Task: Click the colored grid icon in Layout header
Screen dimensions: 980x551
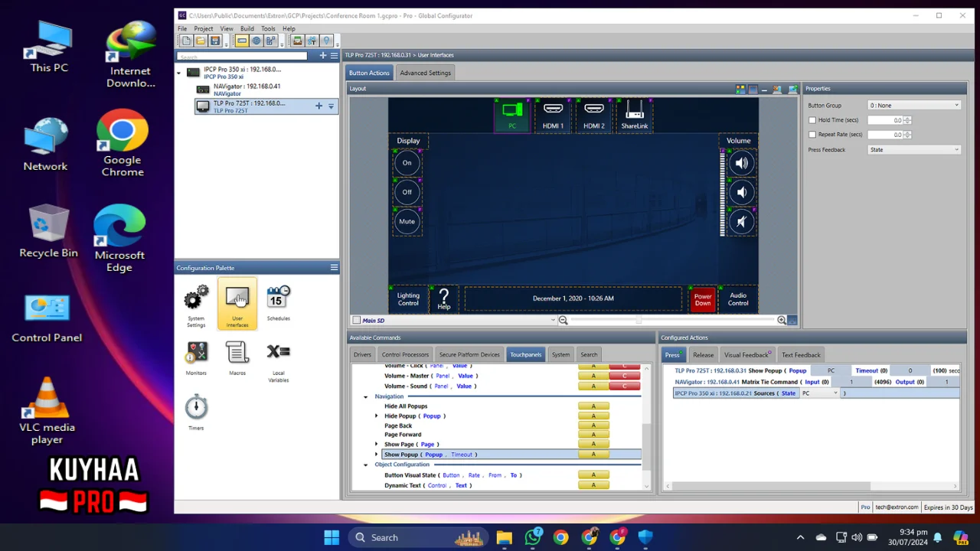Action: (740, 89)
